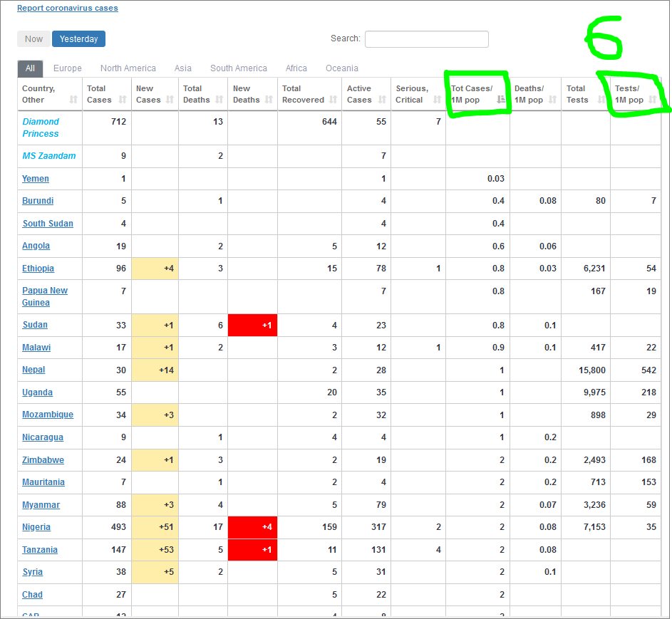The image size is (672, 619).
Task: Filter by Africa tab
Action: coord(296,68)
